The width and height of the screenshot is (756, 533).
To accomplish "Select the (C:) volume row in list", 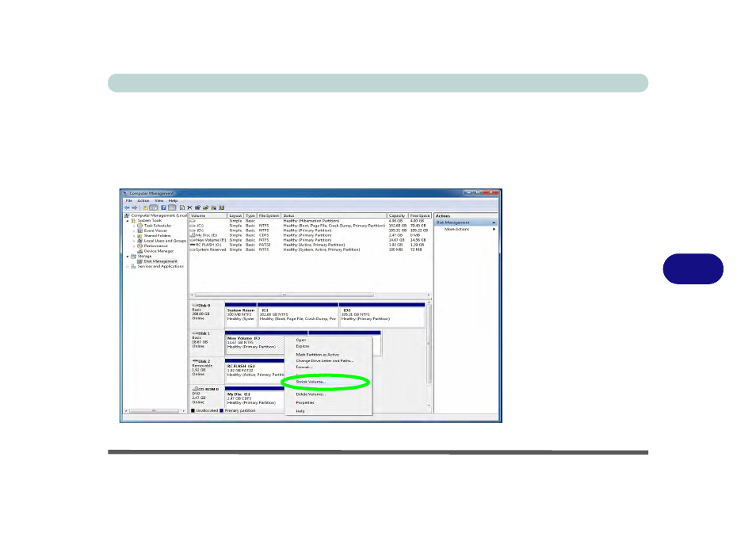I will point(311,226).
